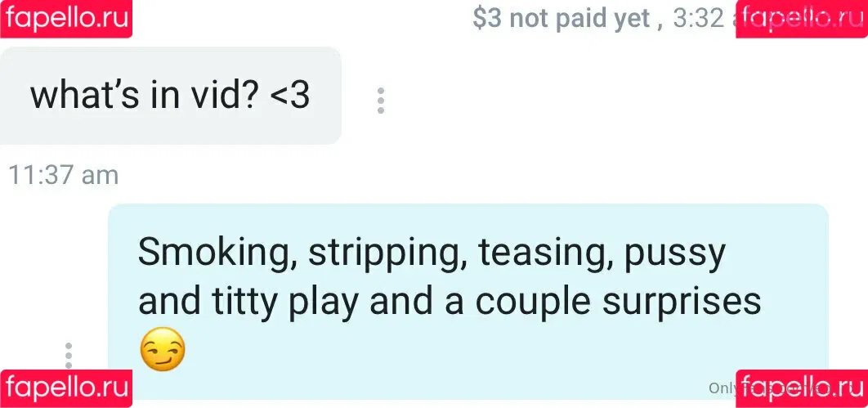Open three-dot options left of blue reply
868x408 pixels.
tap(68, 356)
